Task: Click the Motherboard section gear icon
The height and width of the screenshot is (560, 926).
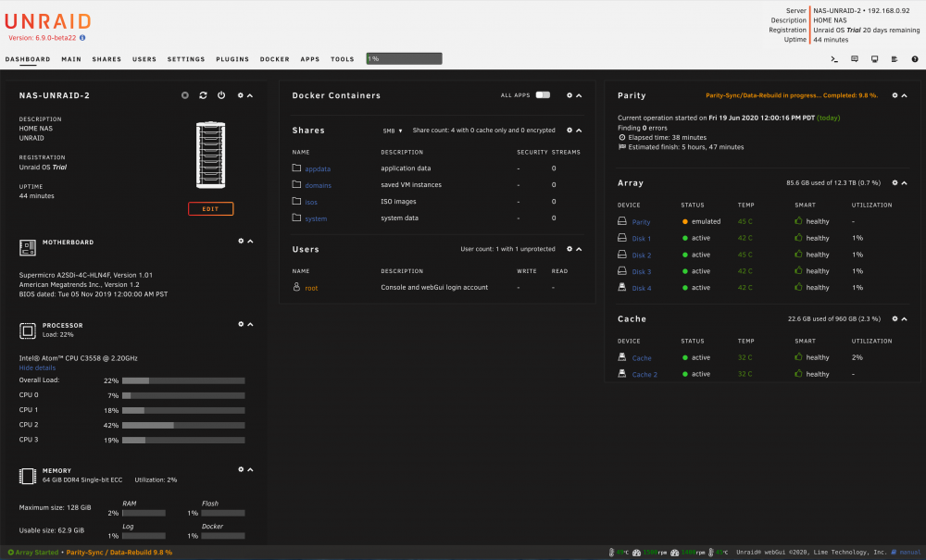Action: (241, 241)
